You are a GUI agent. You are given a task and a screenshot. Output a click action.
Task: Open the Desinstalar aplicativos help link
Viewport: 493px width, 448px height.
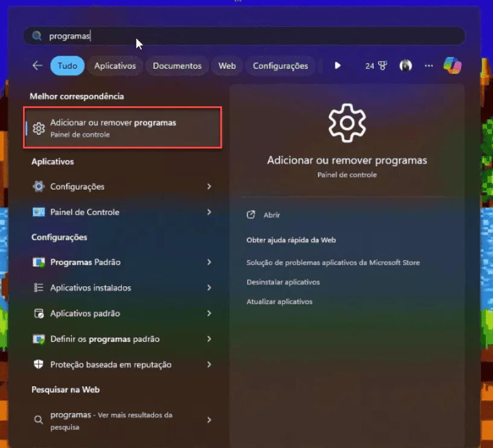(283, 282)
